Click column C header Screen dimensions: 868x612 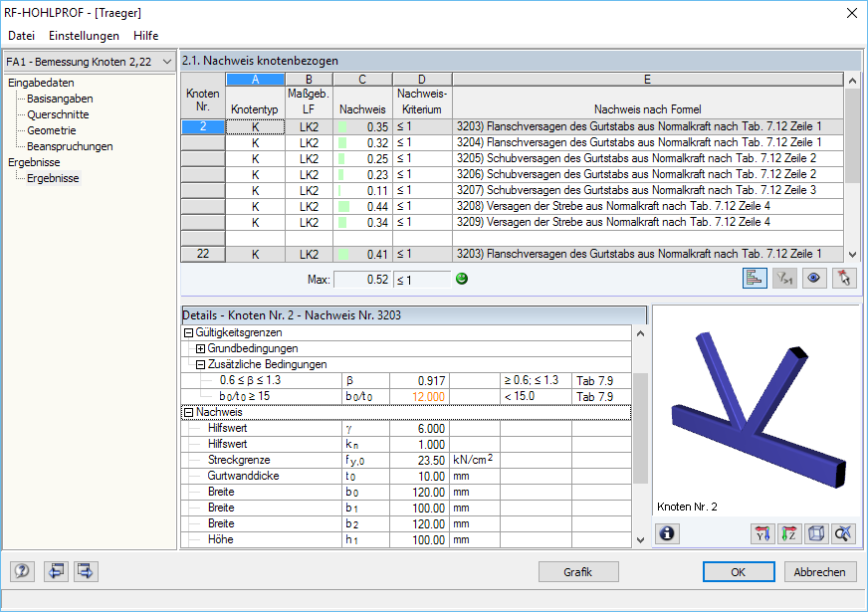pyautogui.click(x=362, y=80)
